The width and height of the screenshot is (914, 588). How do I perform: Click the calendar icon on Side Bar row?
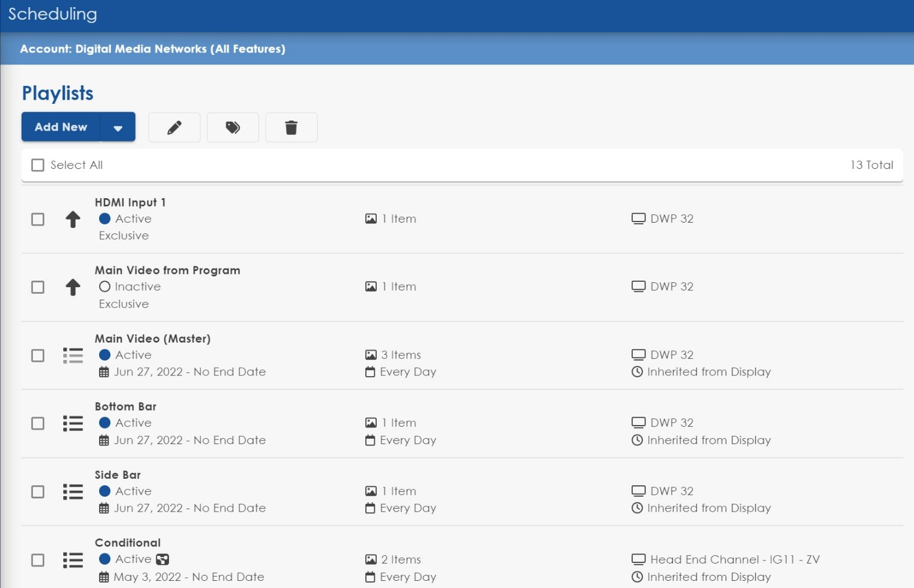coord(105,508)
